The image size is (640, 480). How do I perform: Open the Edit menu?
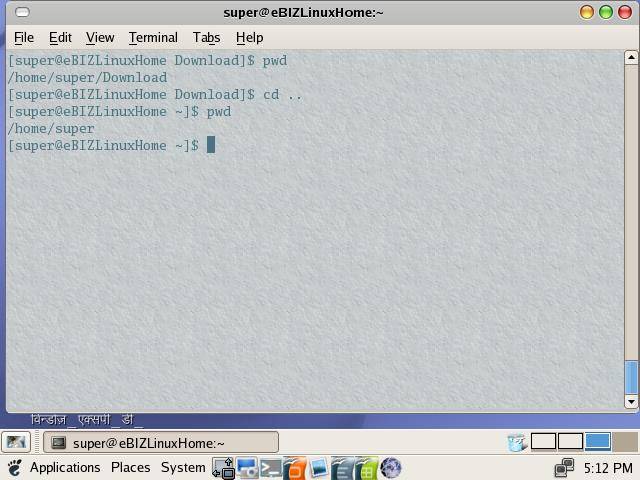60,37
